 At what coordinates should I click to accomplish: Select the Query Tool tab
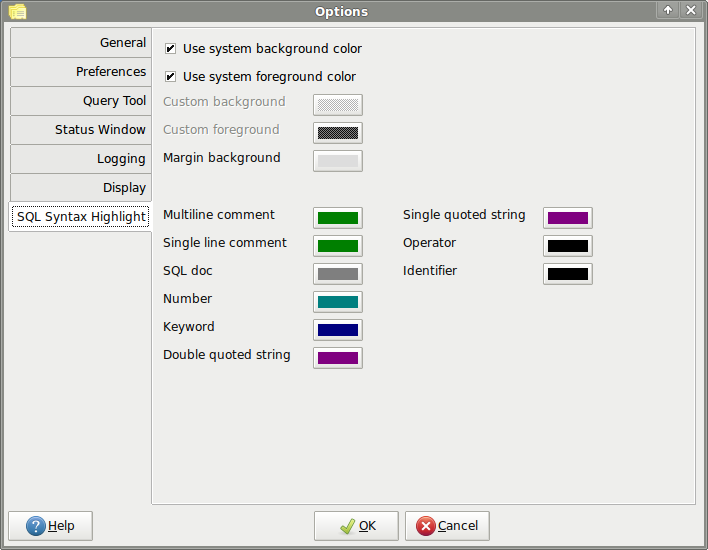click(x=80, y=101)
